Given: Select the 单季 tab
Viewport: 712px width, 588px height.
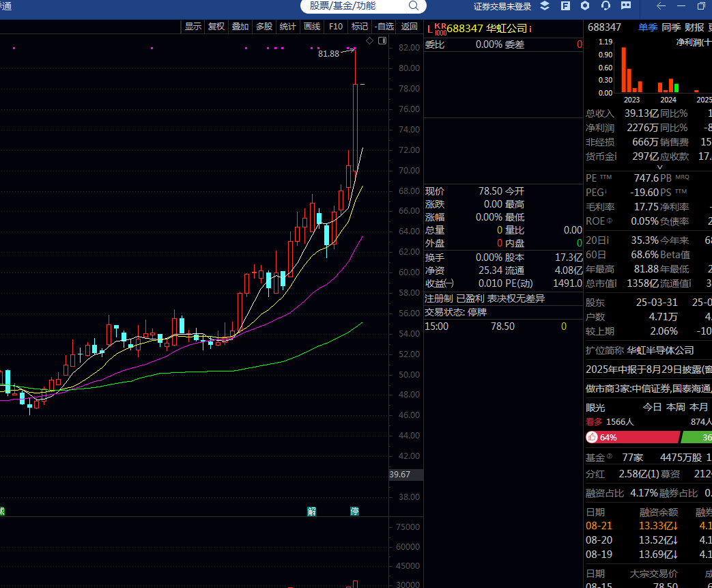Looking at the screenshot, I should (x=648, y=27).
